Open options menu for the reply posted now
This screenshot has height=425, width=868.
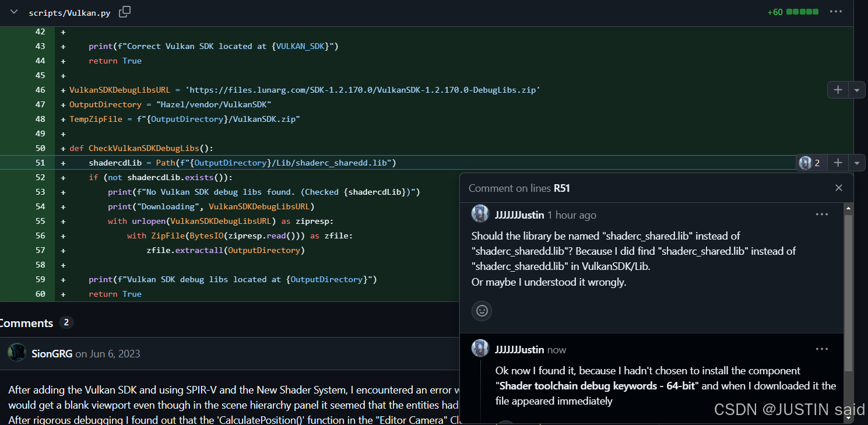coord(822,349)
